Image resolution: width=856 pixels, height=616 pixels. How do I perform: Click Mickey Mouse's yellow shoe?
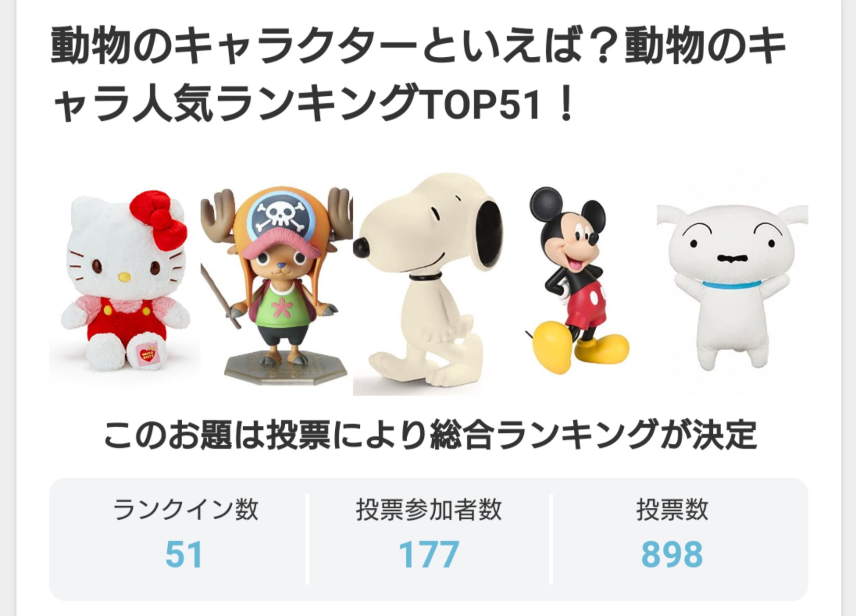click(x=555, y=344)
